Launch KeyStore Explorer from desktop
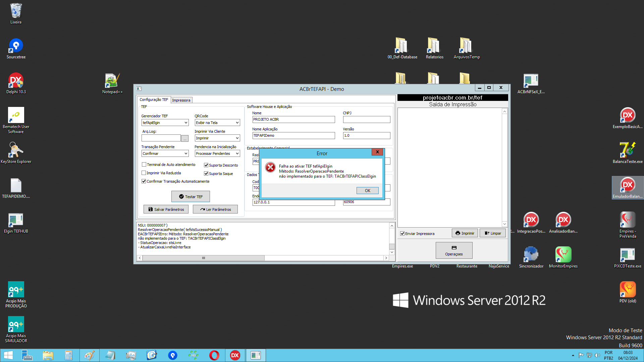This screenshot has width=644, height=362. click(x=16, y=153)
